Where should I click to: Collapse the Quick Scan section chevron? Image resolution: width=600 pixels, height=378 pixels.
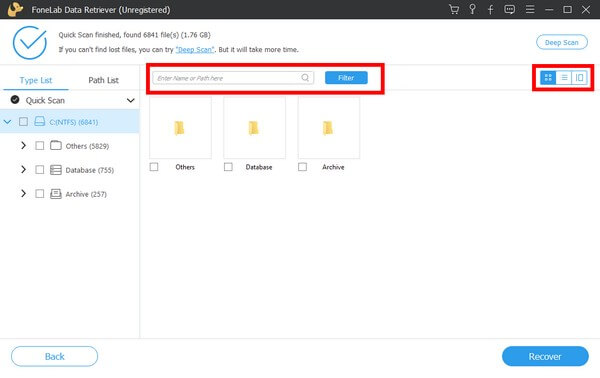(x=130, y=101)
